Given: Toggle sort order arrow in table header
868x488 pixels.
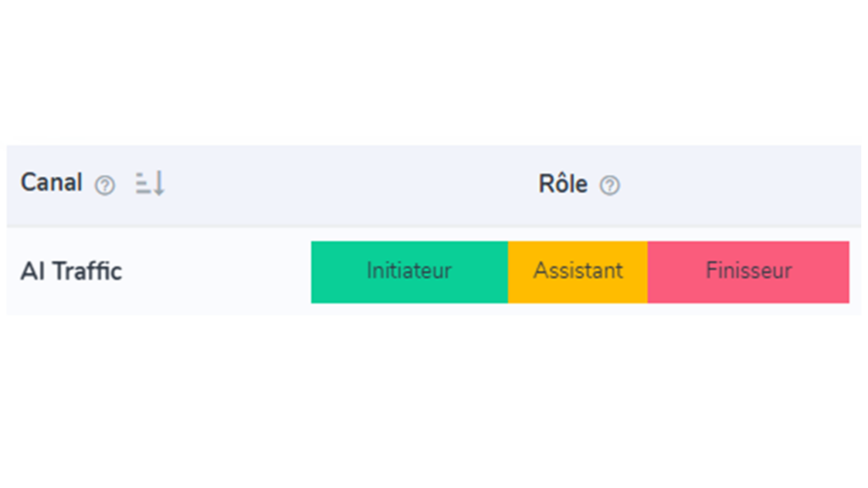Looking at the screenshot, I should pyautogui.click(x=150, y=183).
